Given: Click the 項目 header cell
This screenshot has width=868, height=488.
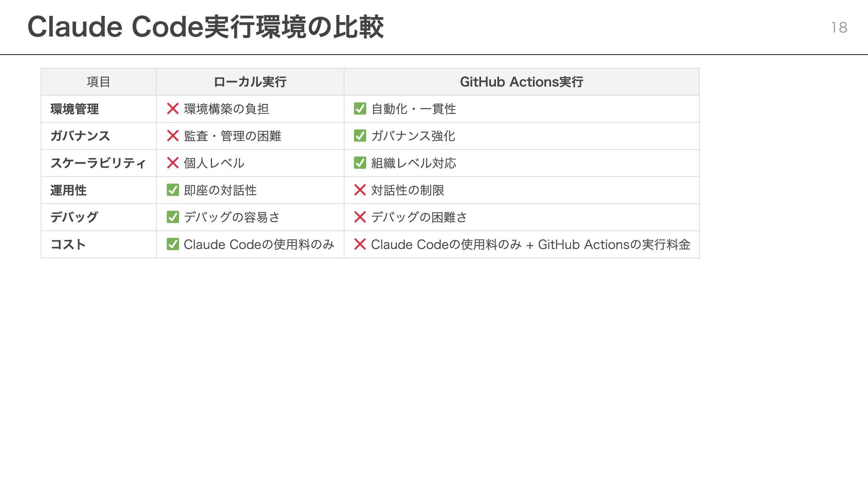Looking at the screenshot, I should 99,82.
